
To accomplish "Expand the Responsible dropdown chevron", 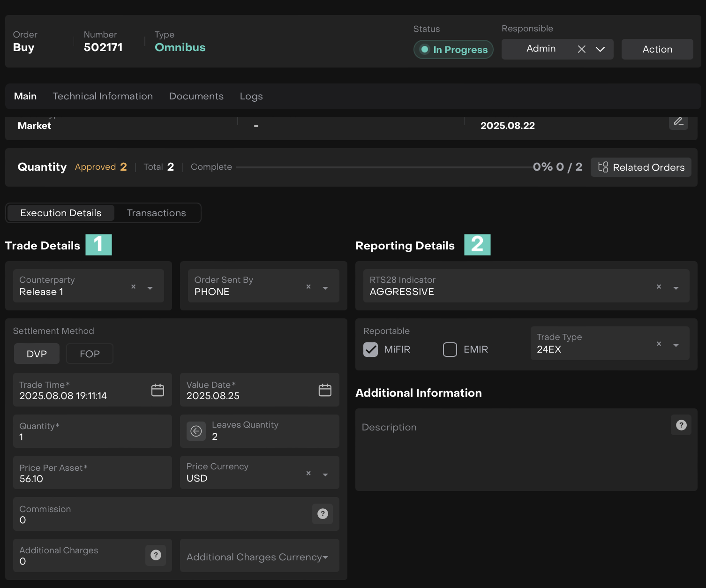I will pos(600,49).
